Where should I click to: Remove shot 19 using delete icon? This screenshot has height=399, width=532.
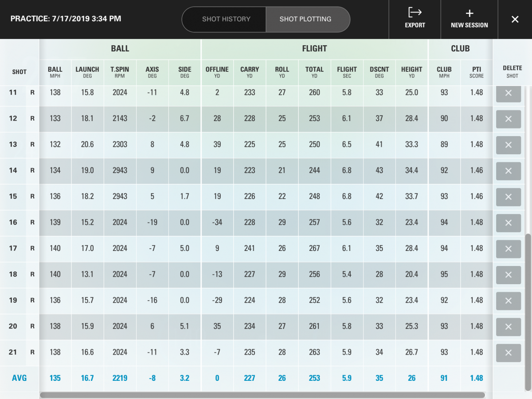point(509,301)
